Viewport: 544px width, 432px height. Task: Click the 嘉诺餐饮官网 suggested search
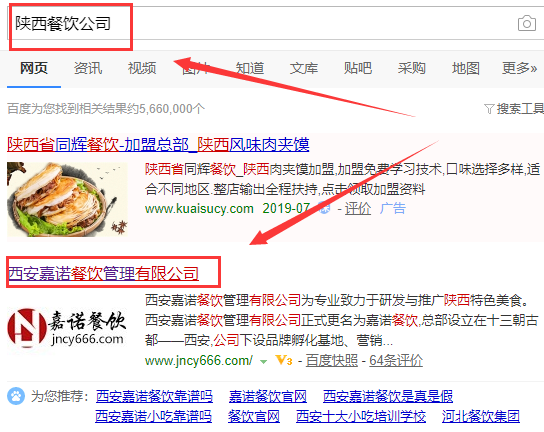tap(268, 396)
